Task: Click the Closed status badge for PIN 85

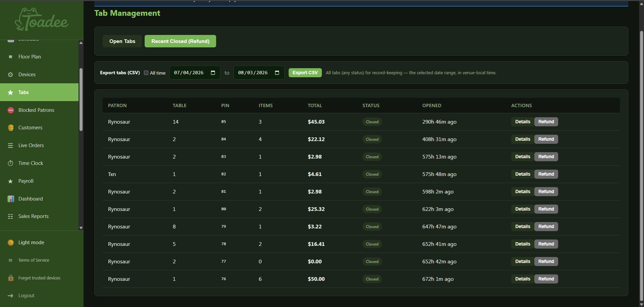Action: (x=372, y=122)
